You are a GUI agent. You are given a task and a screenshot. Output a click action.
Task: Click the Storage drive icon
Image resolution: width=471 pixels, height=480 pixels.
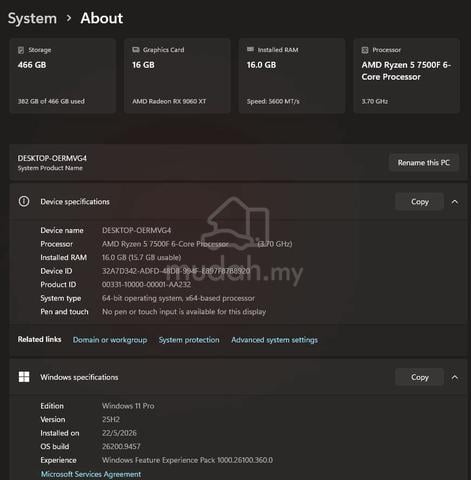(21, 50)
